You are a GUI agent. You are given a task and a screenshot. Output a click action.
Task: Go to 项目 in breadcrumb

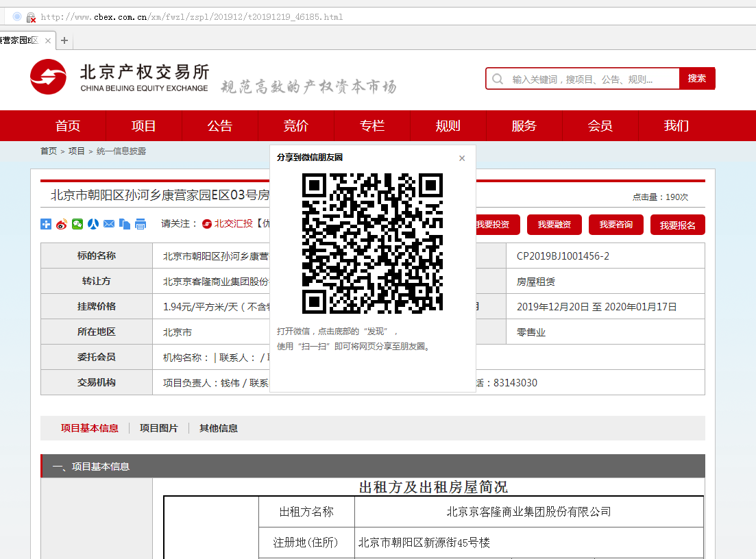[x=77, y=151]
